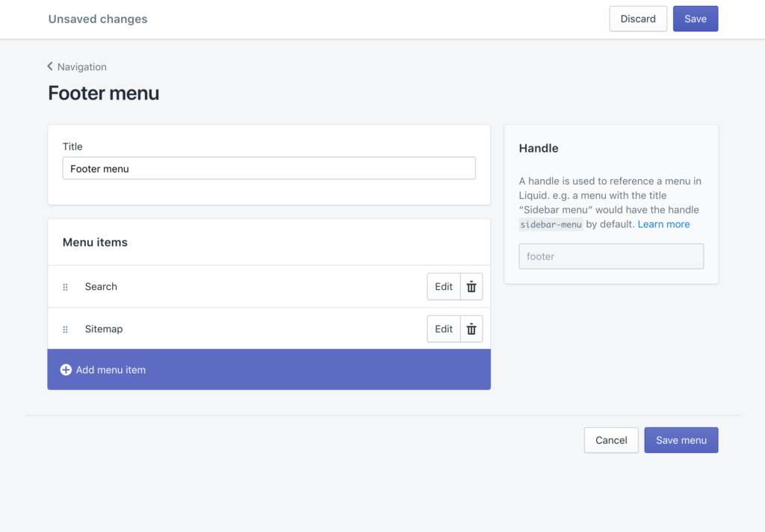Add a new menu item
The width and height of the screenshot is (765, 532).
pos(269,369)
